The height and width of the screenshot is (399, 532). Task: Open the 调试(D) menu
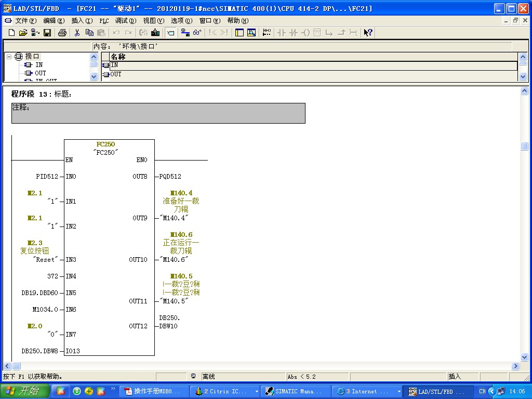click(x=126, y=21)
